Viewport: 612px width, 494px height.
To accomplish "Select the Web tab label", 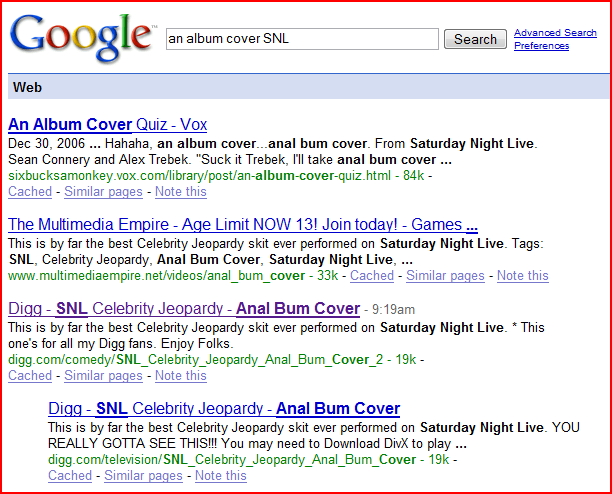I will (x=27, y=87).
